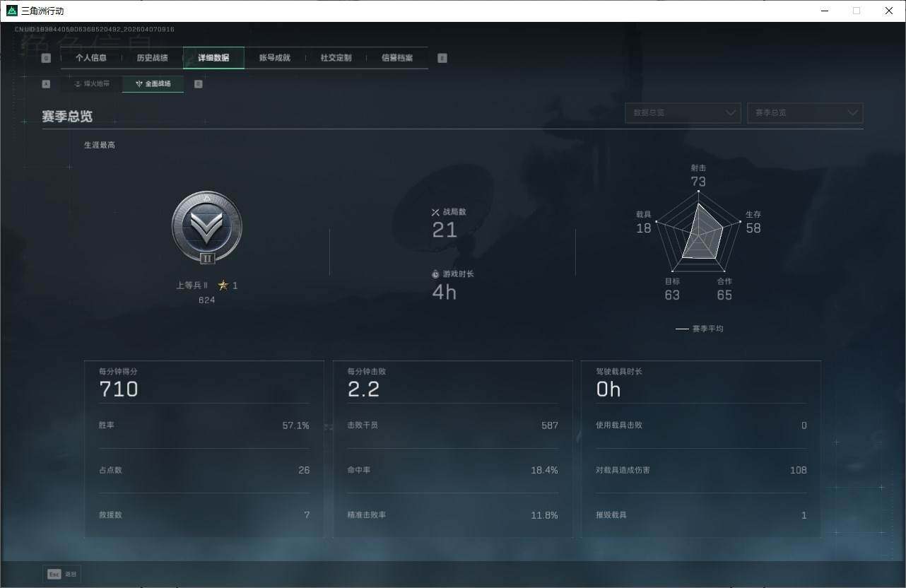The height and width of the screenshot is (588, 906).
Task: Select the 全面战场 mode tab
Action: 153,84
